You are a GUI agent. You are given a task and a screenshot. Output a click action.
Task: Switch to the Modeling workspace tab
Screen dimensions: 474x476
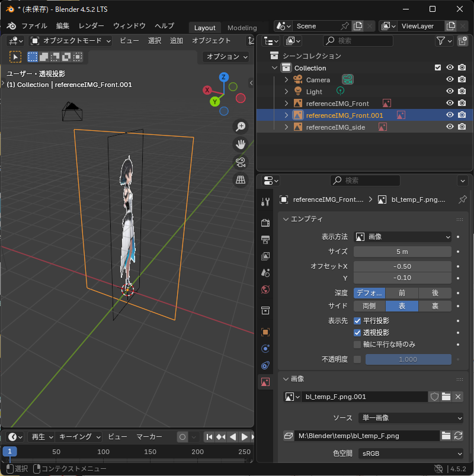tap(242, 28)
